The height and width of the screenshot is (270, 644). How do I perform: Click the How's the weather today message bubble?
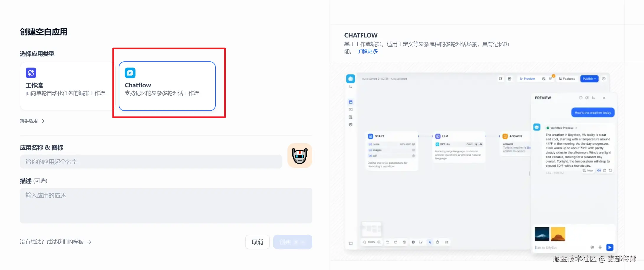pyautogui.click(x=593, y=112)
